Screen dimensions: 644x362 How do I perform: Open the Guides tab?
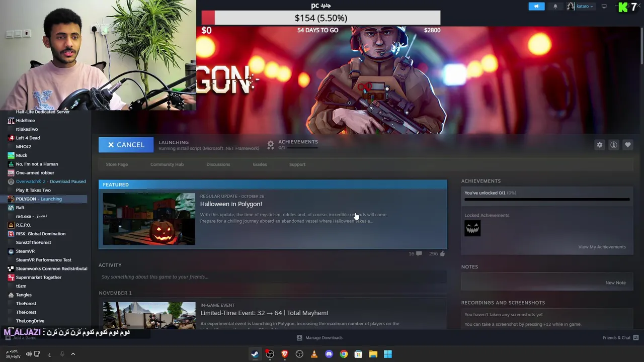pos(260,164)
